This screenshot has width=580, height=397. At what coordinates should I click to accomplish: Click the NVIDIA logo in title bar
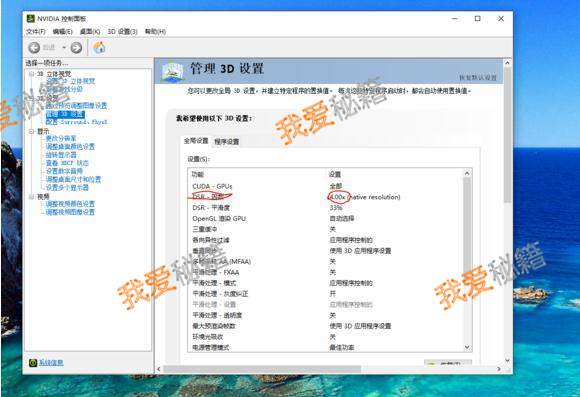pyautogui.click(x=31, y=18)
